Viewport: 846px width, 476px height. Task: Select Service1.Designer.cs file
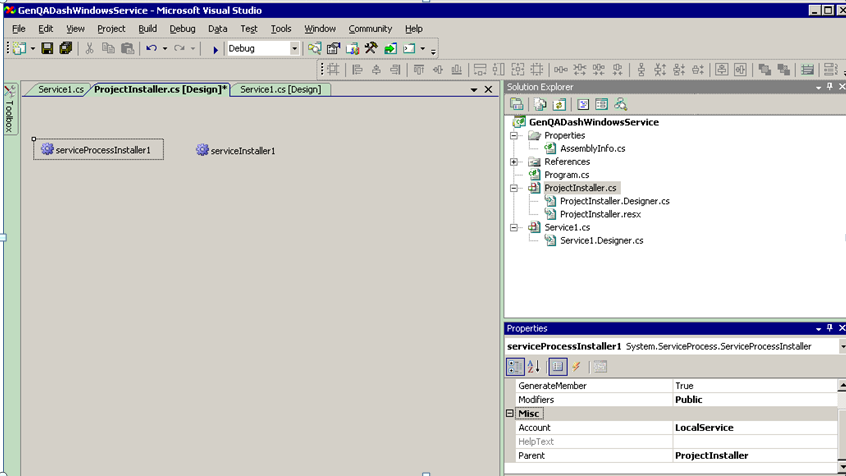(x=602, y=241)
